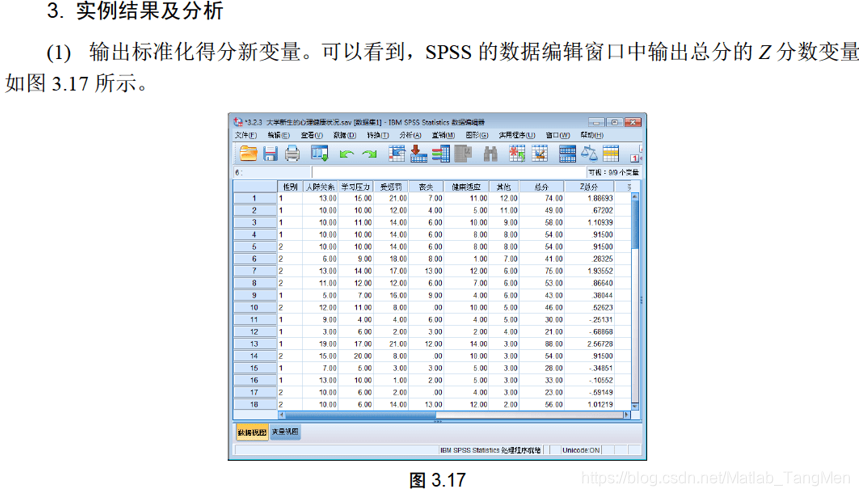Select the 性别 column header
The image size is (859, 496).
tap(290, 187)
